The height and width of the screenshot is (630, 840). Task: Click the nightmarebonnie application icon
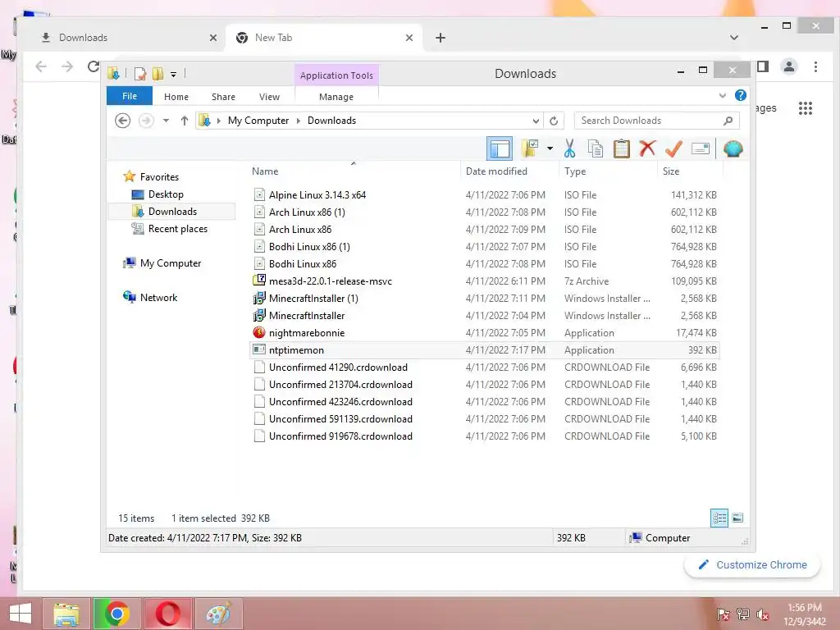click(x=259, y=333)
